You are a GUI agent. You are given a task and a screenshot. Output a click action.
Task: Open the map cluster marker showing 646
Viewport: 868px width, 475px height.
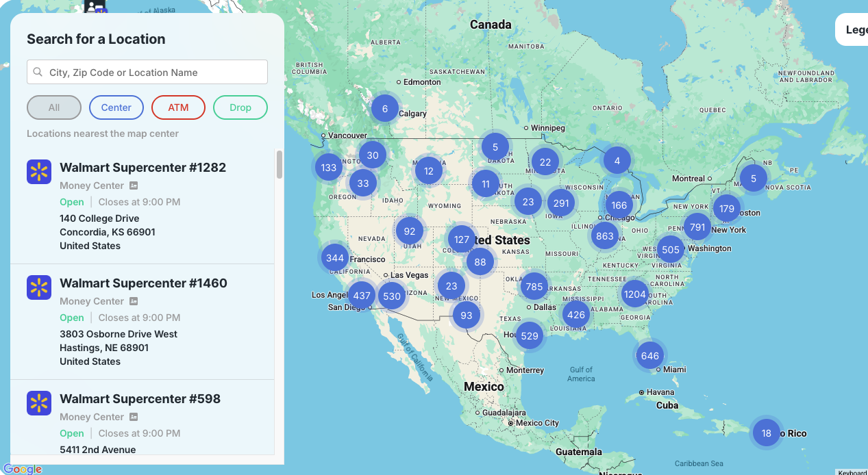click(649, 355)
